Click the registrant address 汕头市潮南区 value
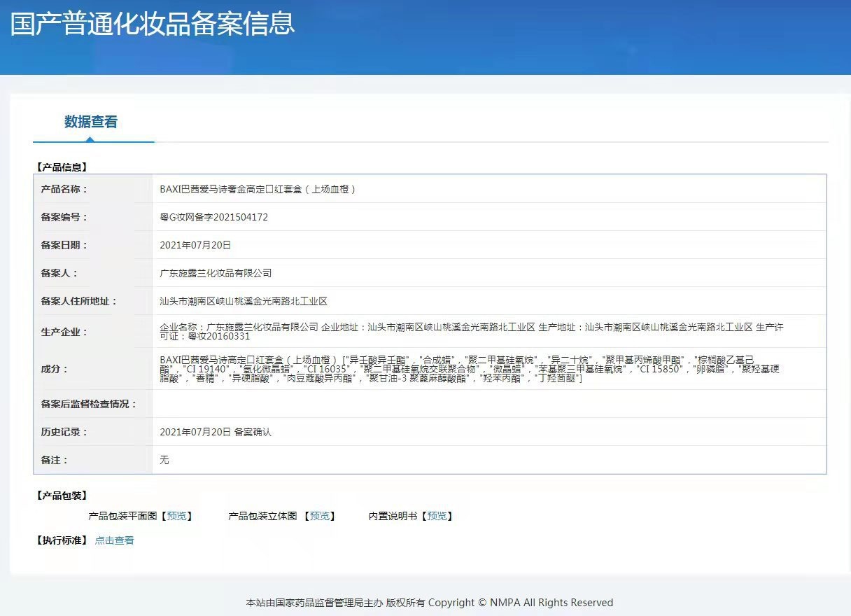The width and height of the screenshot is (851, 616). [244, 301]
